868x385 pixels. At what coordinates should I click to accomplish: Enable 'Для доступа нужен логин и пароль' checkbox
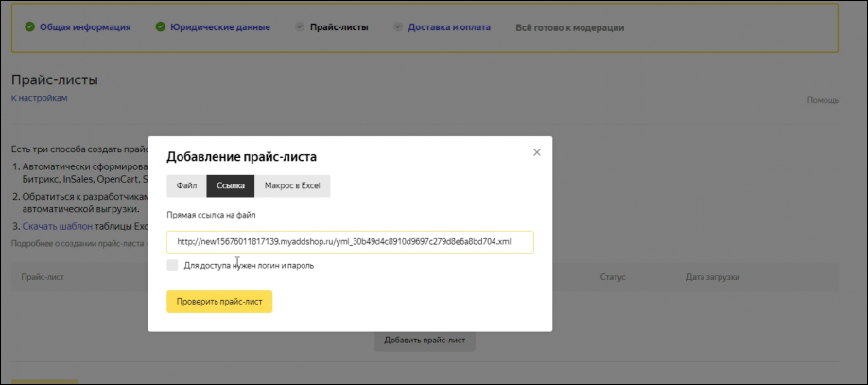click(172, 266)
